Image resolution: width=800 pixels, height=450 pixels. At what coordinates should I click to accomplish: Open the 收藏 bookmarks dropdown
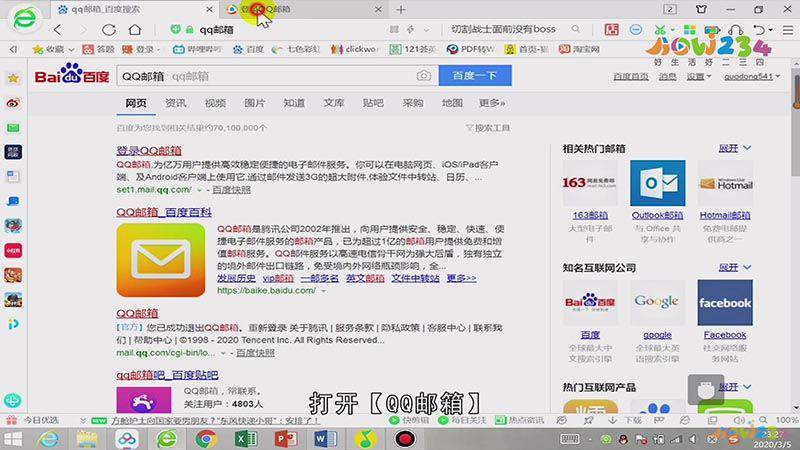53,49
